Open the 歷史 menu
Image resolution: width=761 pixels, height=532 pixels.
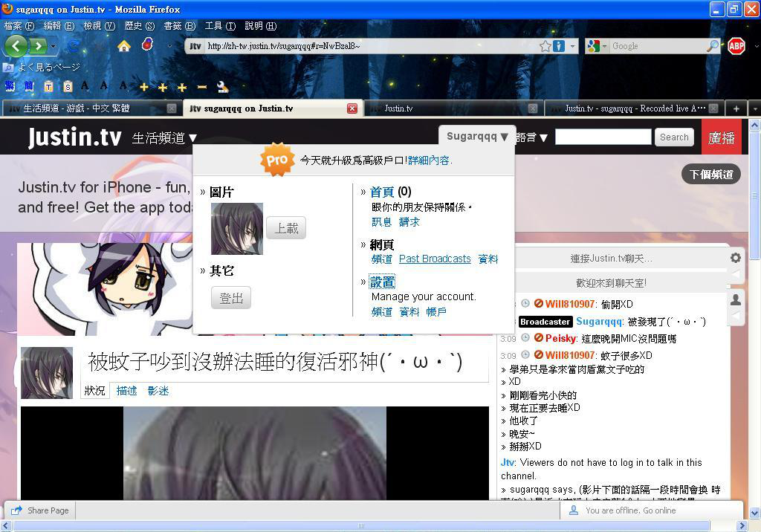pos(139,26)
